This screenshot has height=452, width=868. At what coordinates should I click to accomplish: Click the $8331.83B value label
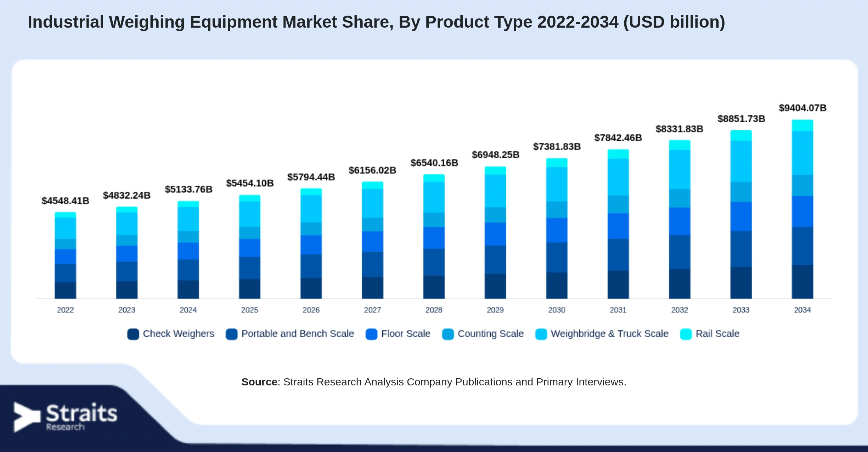pyautogui.click(x=680, y=129)
